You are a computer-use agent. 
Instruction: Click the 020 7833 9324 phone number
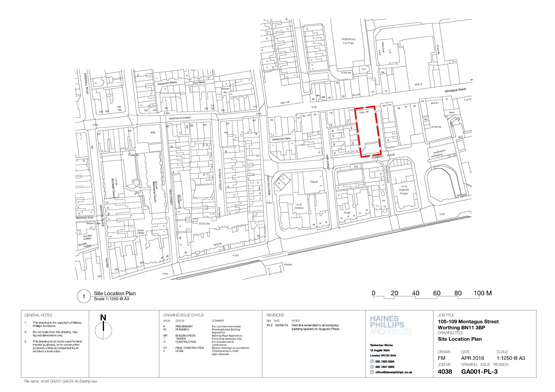385,361
